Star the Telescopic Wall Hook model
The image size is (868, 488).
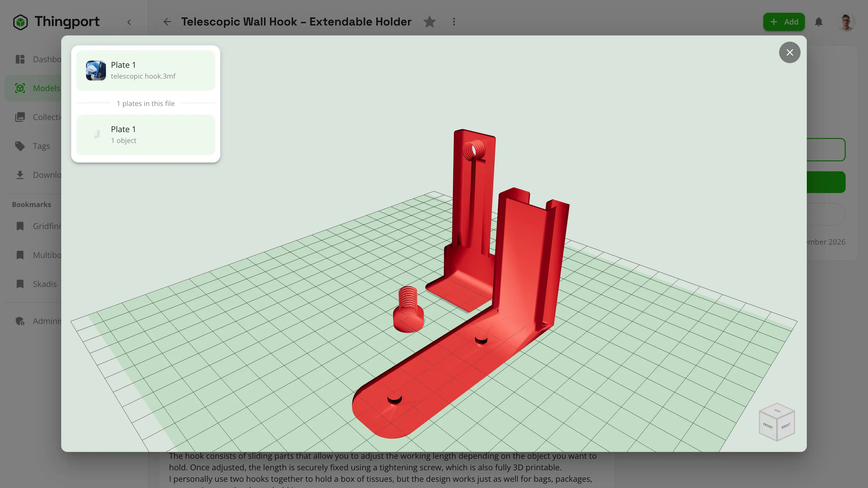coord(429,22)
